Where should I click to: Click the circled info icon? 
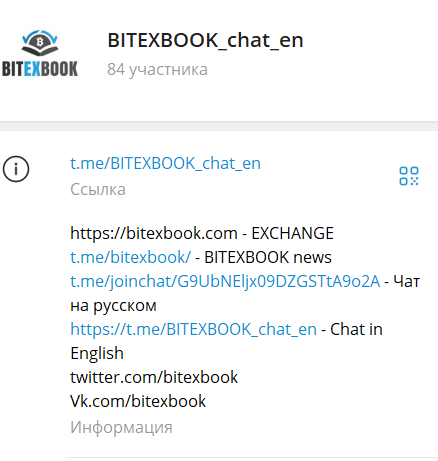click(16, 169)
